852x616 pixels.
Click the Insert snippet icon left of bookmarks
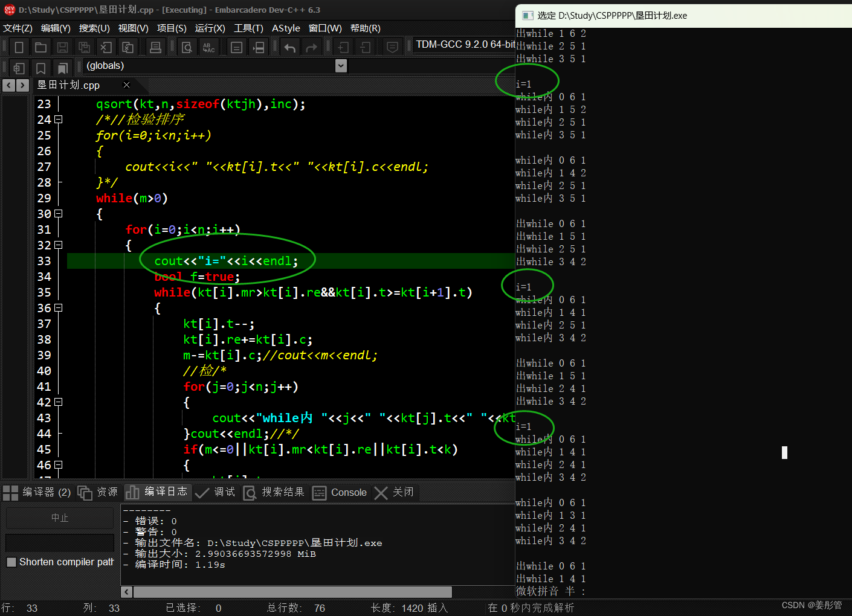pyautogui.click(x=19, y=68)
